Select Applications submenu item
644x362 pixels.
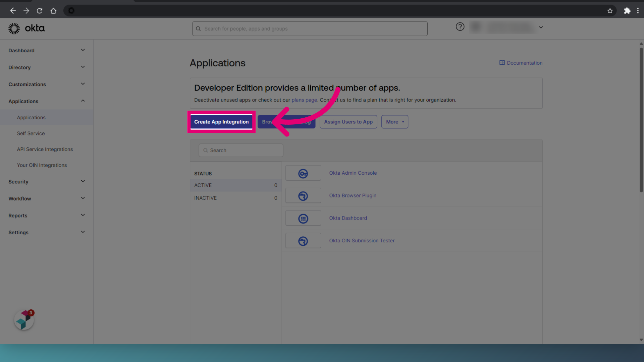pos(47,118)
